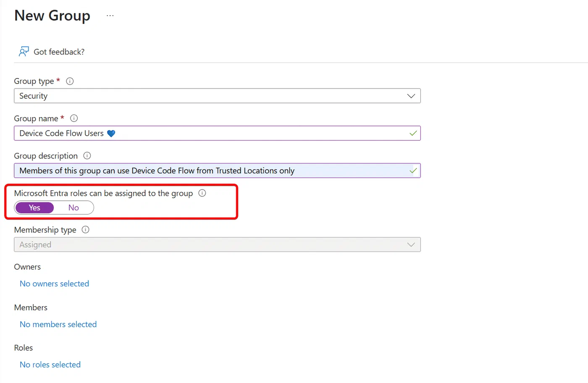Open the ellipsis menu beside New Group
The image size is (588, 383).
(x=110, y=16)
